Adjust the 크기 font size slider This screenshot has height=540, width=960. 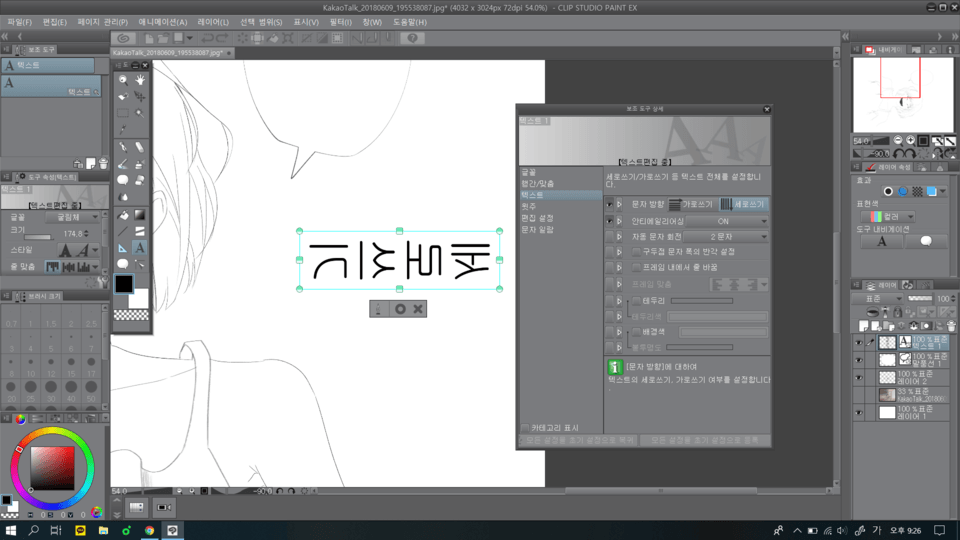click(38, 238)
